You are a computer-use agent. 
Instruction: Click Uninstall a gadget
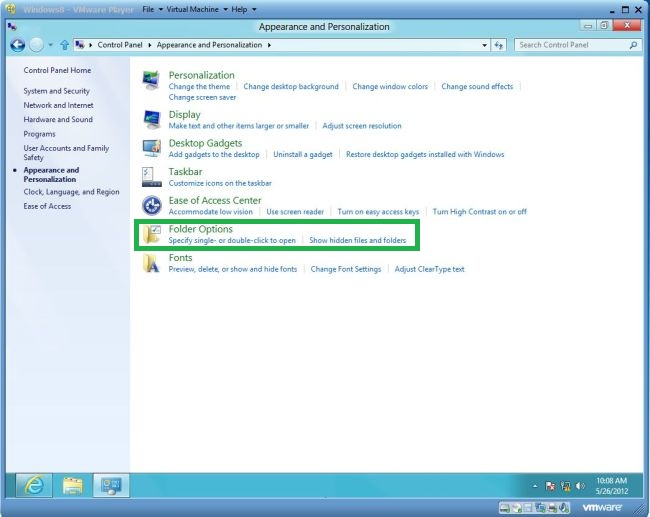[303, 154]
